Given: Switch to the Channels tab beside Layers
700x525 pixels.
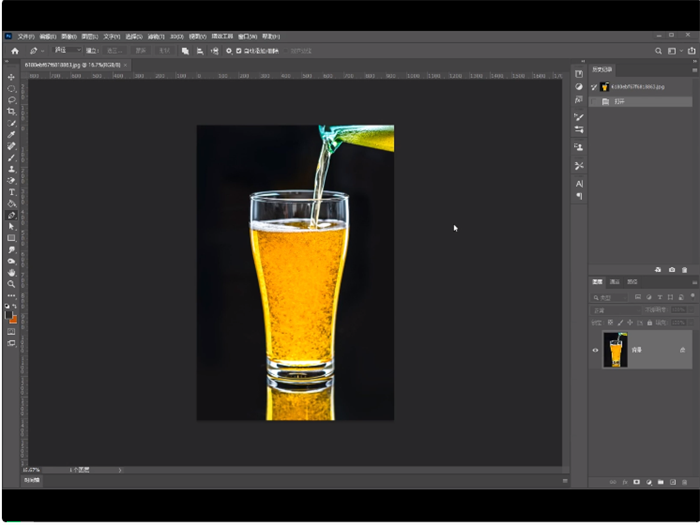Looking at the screenshot, I should (615, 282).
